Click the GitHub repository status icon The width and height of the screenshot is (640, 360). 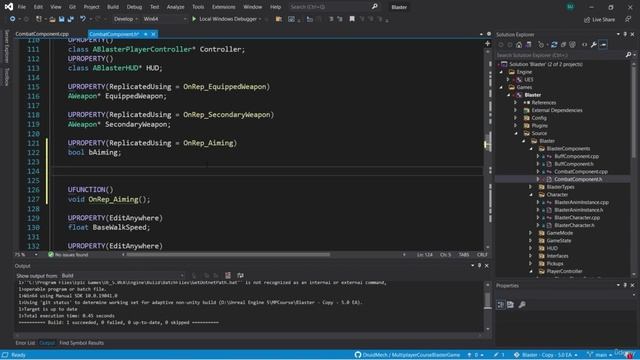coord(358,355)
